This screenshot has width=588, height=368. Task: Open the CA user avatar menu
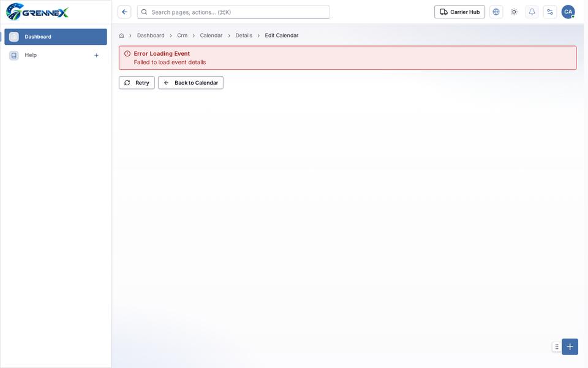pyautogui.click(x=568, y=12)
